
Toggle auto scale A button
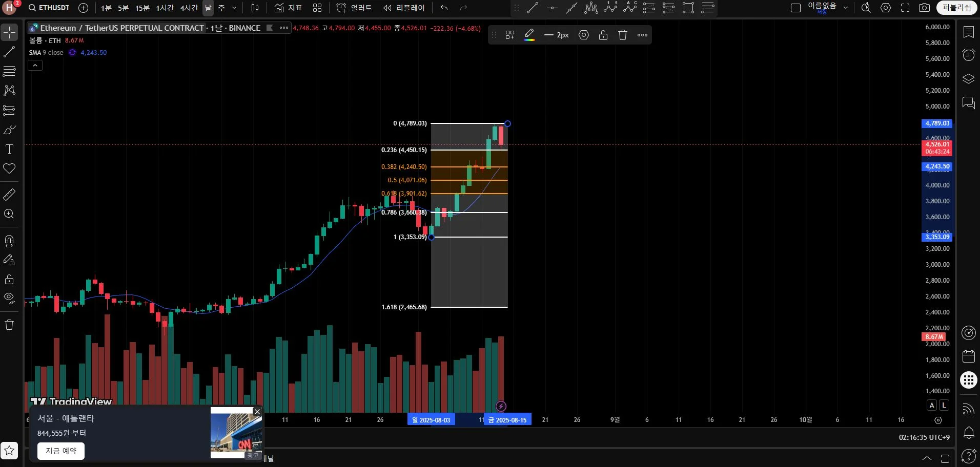(x=932, y=405)
